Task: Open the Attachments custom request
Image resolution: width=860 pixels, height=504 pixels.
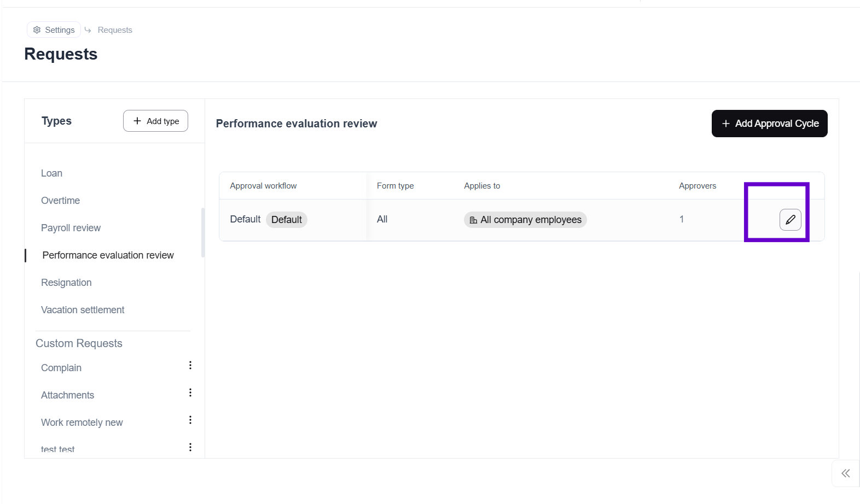Action: [x=68, y=395]
